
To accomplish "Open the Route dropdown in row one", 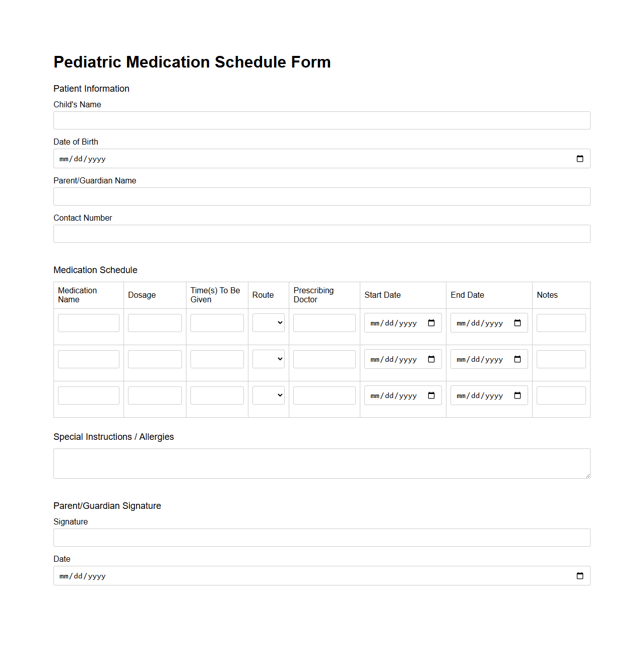I will pos(268,322).
